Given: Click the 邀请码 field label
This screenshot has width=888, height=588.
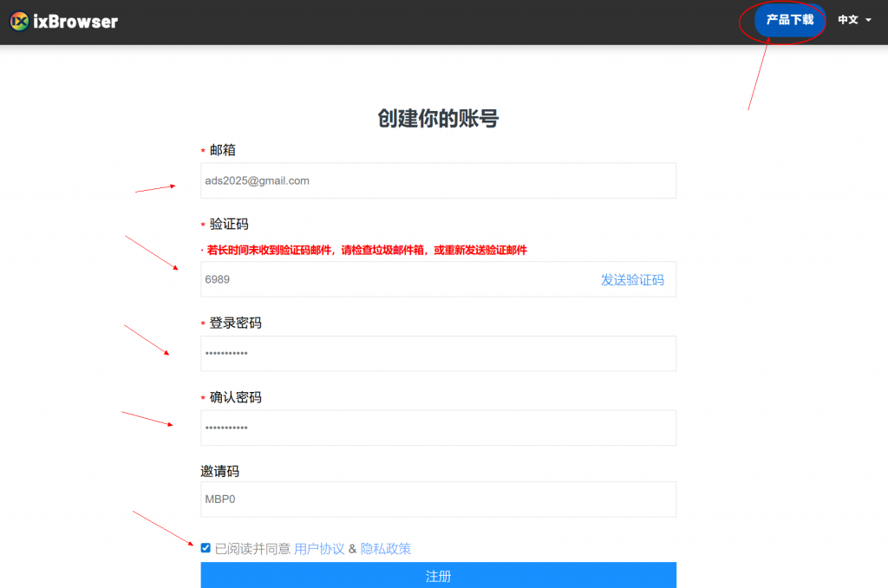Looking at the screenshot, I should 219,471.
